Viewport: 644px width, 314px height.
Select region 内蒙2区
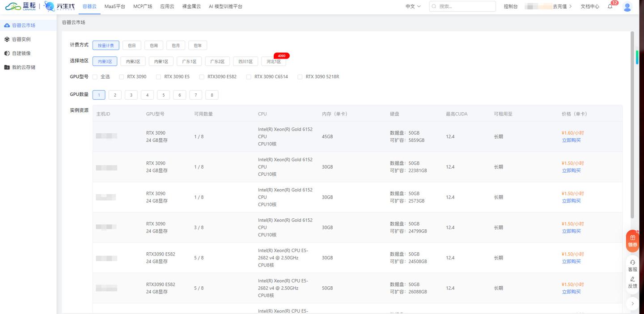pos(133,61)
